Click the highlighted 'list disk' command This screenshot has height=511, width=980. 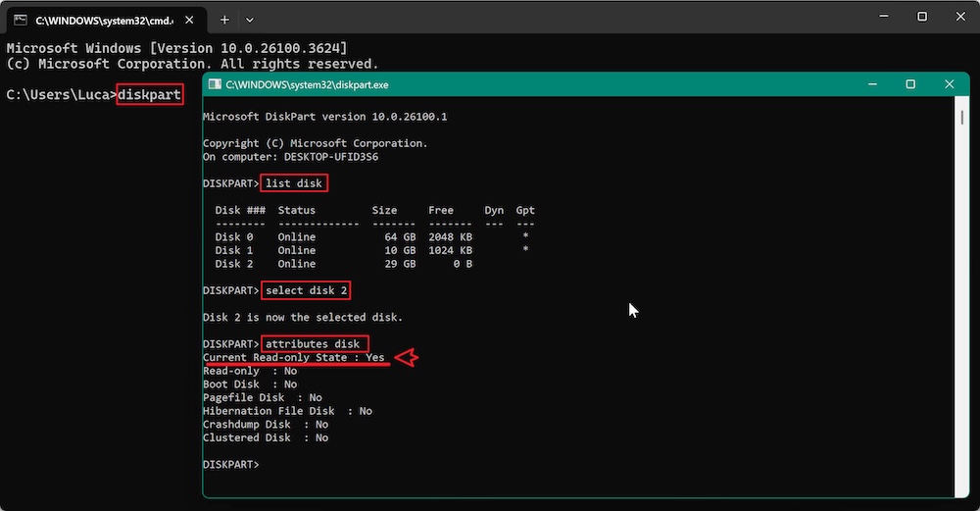295,183
